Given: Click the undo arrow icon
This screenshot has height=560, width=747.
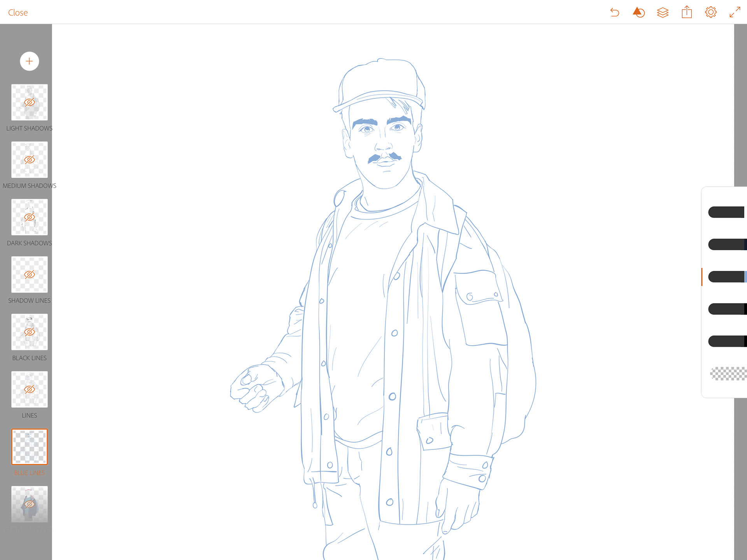Looking at the screenshot, I should [614, 12].
